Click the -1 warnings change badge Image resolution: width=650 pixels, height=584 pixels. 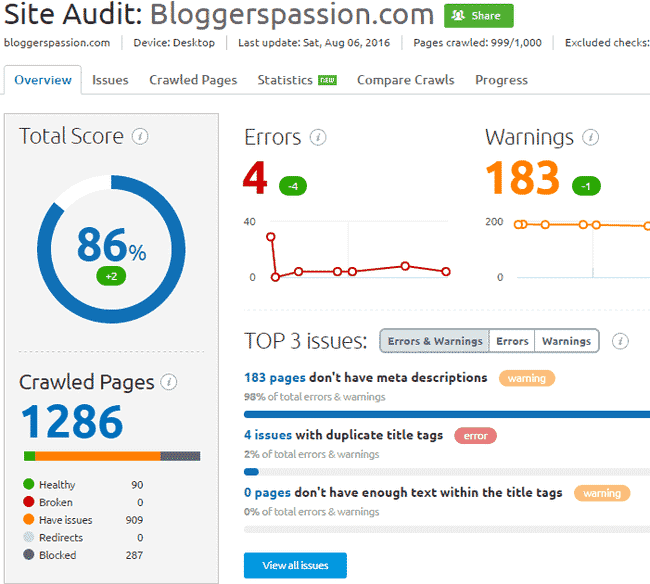tap(586, 186)
